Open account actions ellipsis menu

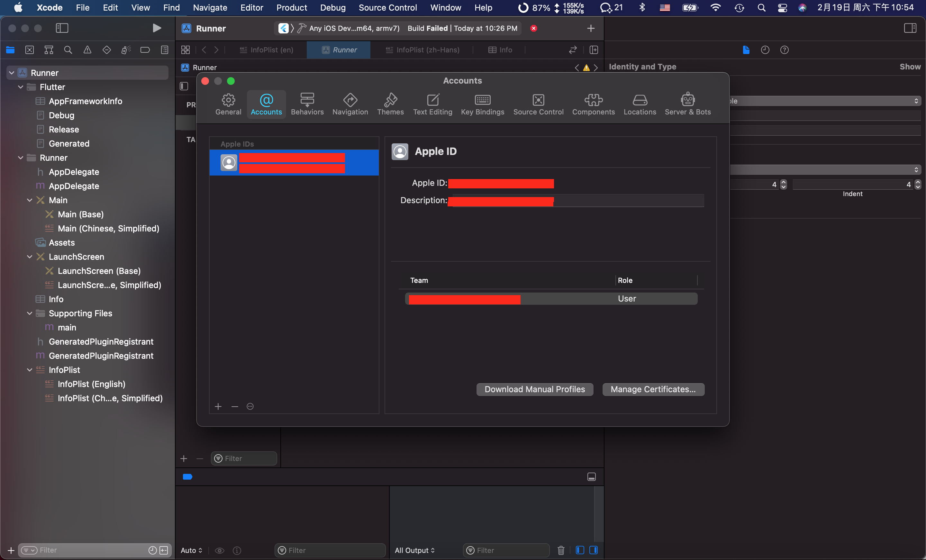coord(250,406)
